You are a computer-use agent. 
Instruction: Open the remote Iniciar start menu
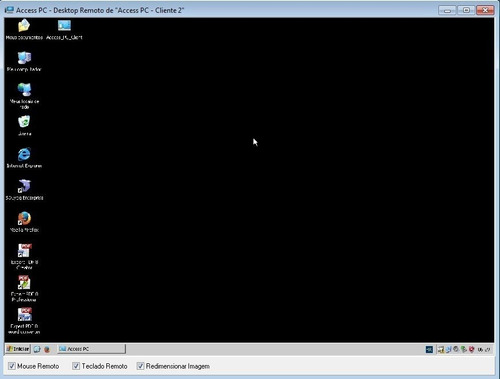click(18, 349)
